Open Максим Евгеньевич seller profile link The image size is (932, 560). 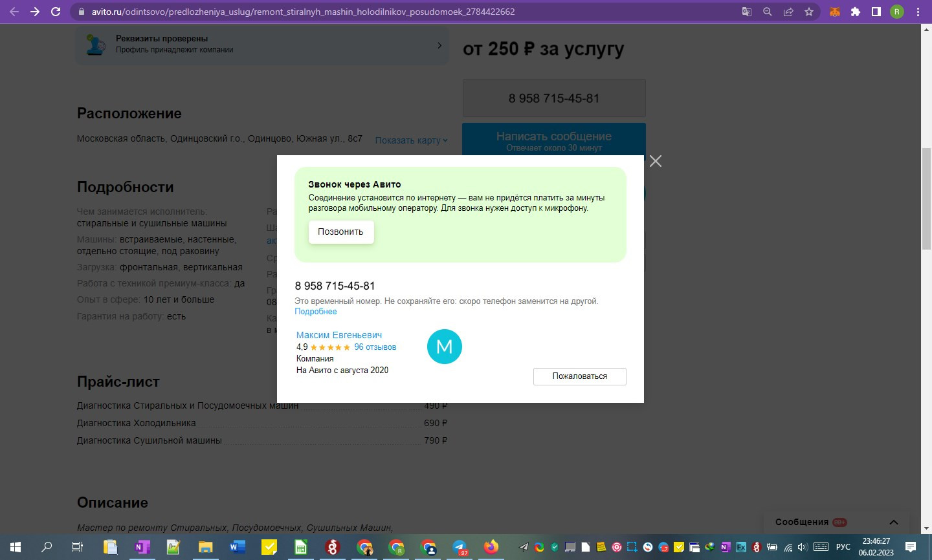(339, 335)
